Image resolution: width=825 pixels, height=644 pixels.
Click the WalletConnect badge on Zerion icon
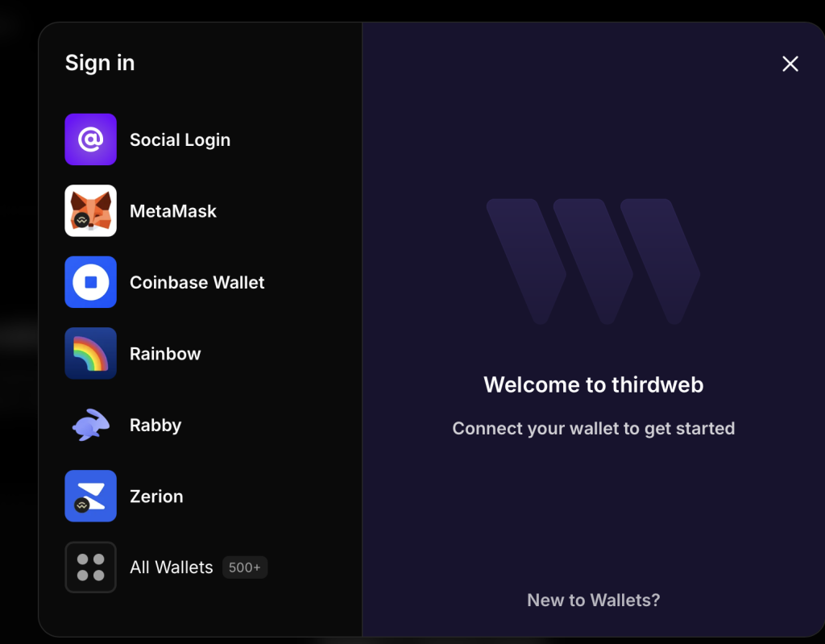[81, 505]
